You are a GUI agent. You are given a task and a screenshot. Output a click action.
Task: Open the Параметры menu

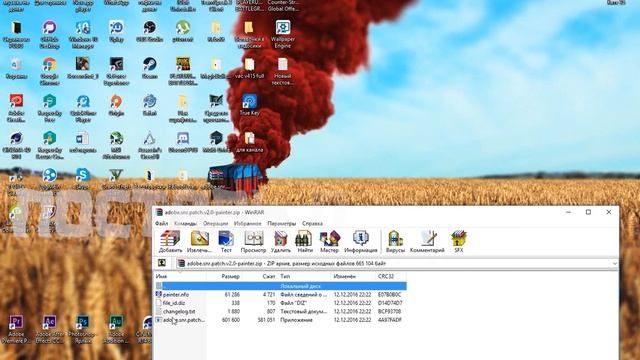(x=282, y=224)
